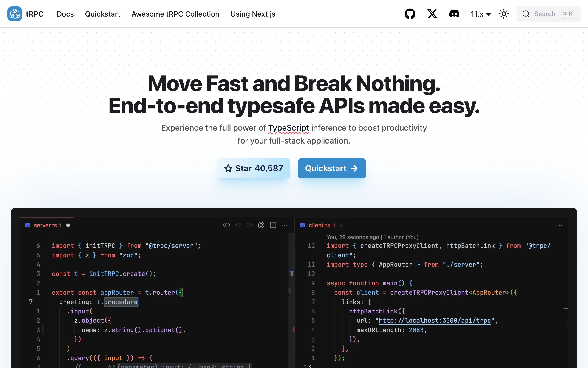Click the word TypeScript in subtitle
Viewport: 588px width, 368px height.
click(288, 128)
